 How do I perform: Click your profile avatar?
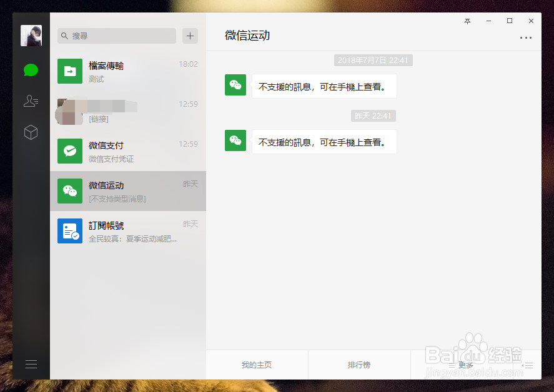31,36
